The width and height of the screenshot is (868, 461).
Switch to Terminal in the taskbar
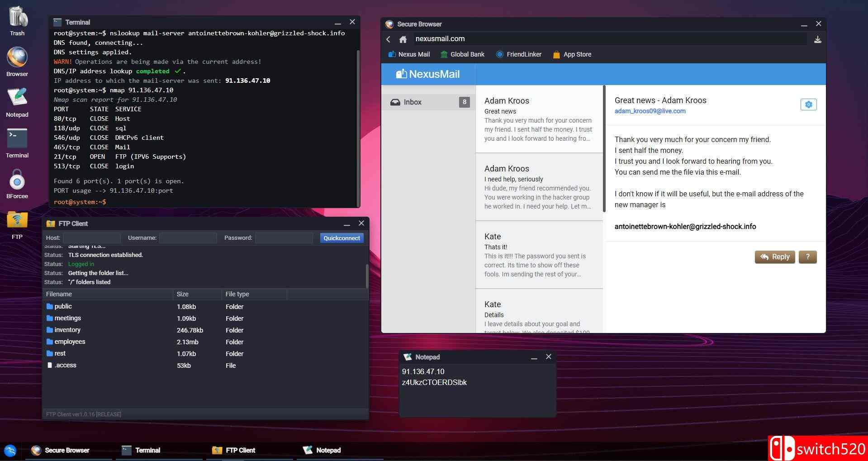142,450
